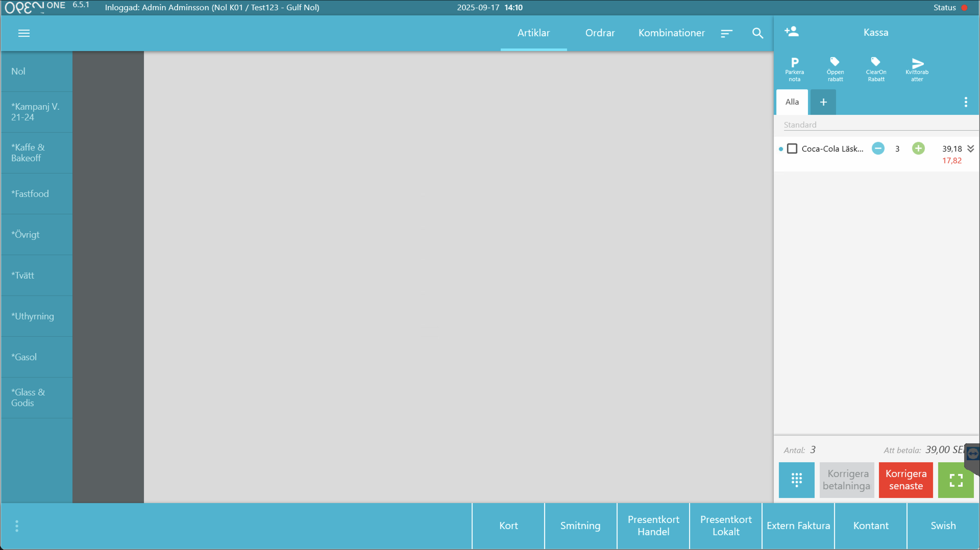The image size is (980, 550).
Task: Click the add customer icon
Action: (791, 31)
